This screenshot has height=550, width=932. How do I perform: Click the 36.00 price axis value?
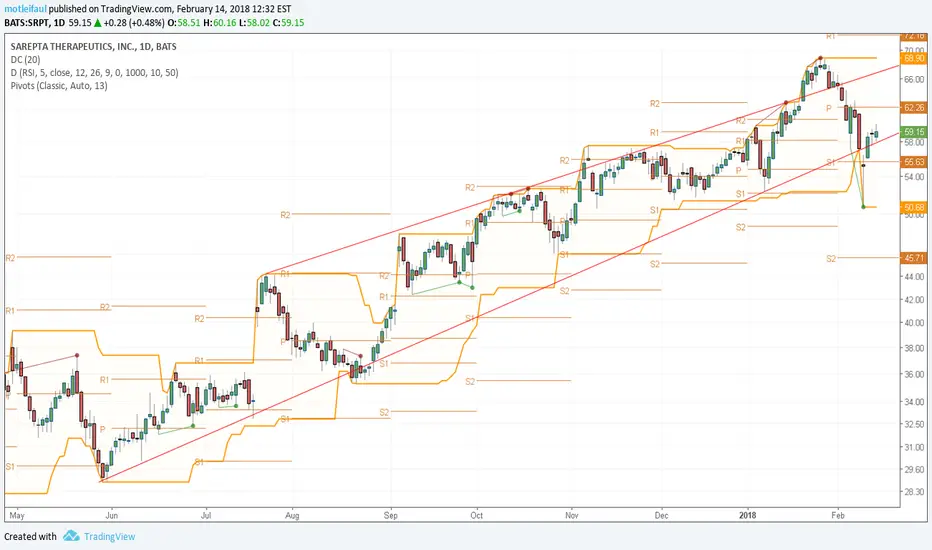(x=914, y=374)
